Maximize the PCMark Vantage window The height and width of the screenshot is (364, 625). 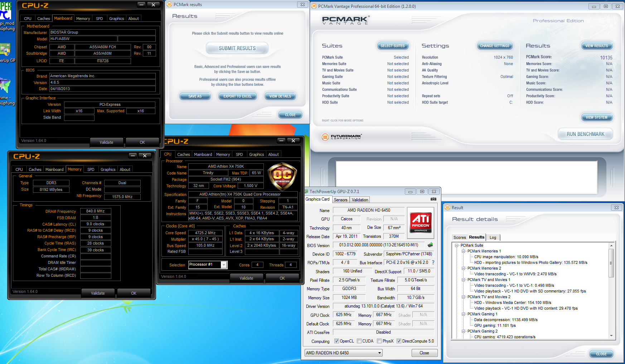(606, 6)
